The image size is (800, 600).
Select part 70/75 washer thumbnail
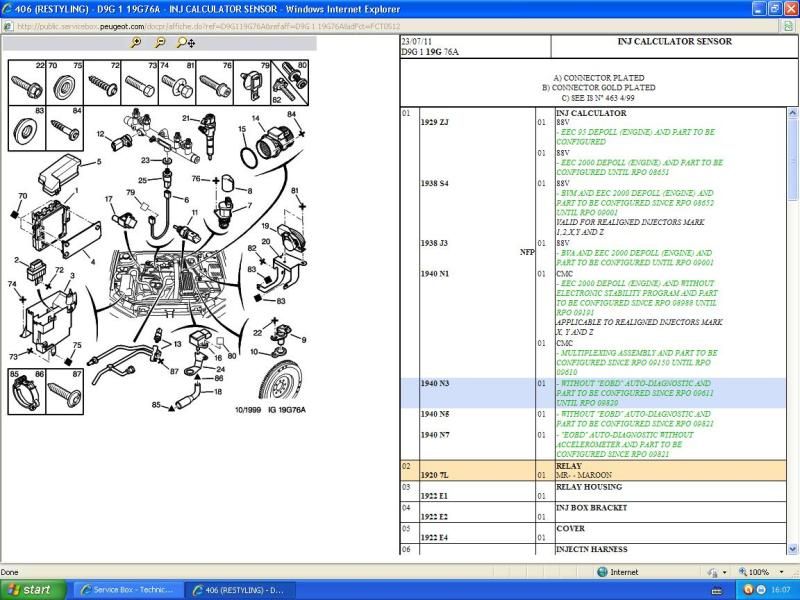(x=65, y=83)
